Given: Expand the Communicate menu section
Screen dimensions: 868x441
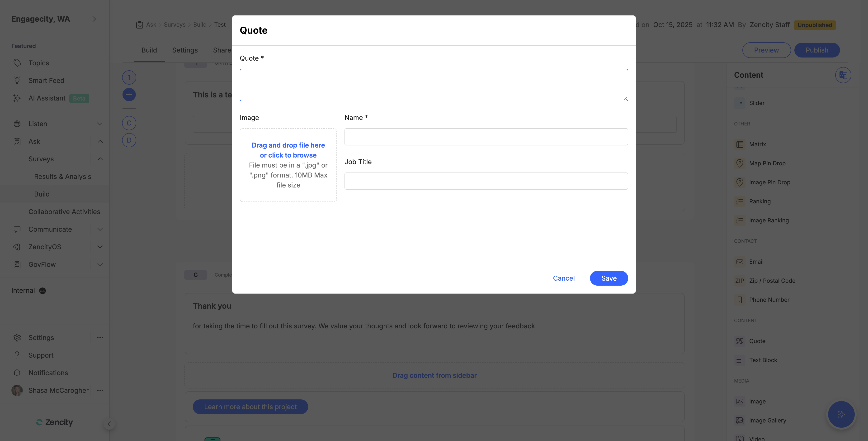Looking at the screenshot, I should 100,229.
